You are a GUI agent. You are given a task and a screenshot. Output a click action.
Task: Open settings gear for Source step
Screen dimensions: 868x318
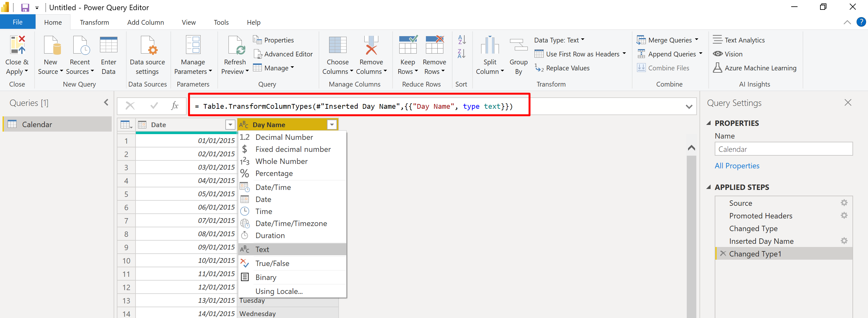[844, 203]
